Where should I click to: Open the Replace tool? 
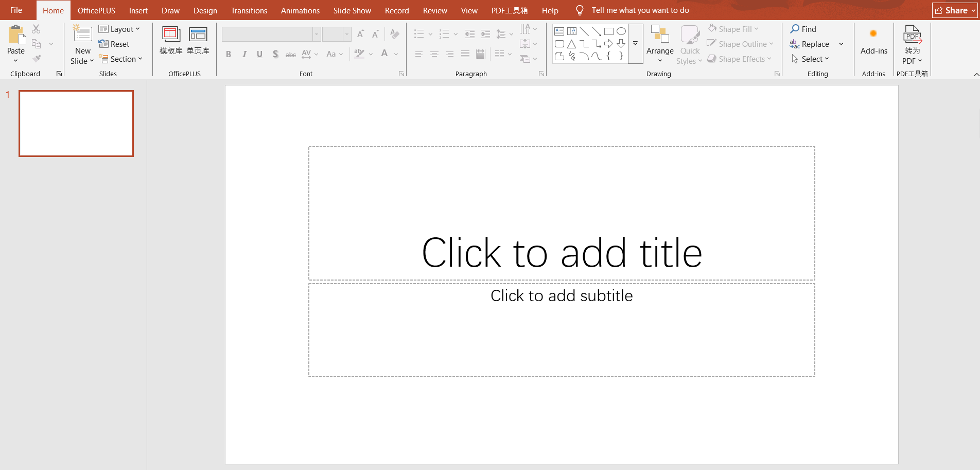point(815,44)
